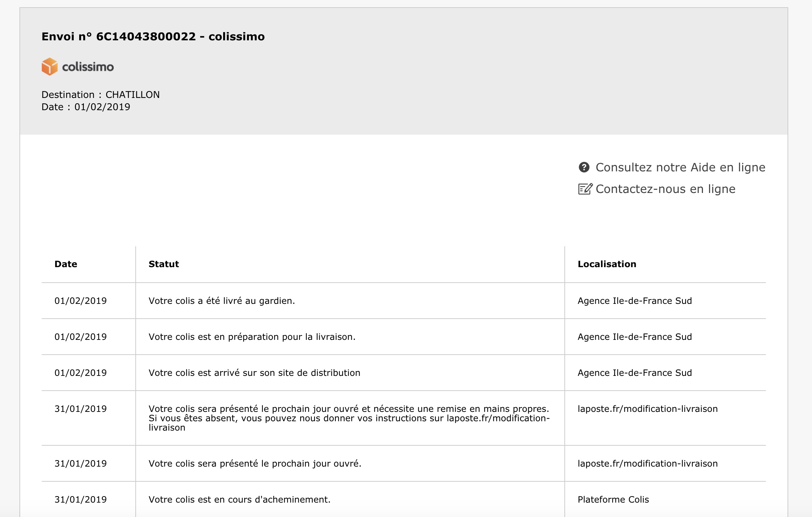Open 'Consultez notre Aide en ligne' link
The height and width of the screenshot is (517, 812).
point(680,167)
